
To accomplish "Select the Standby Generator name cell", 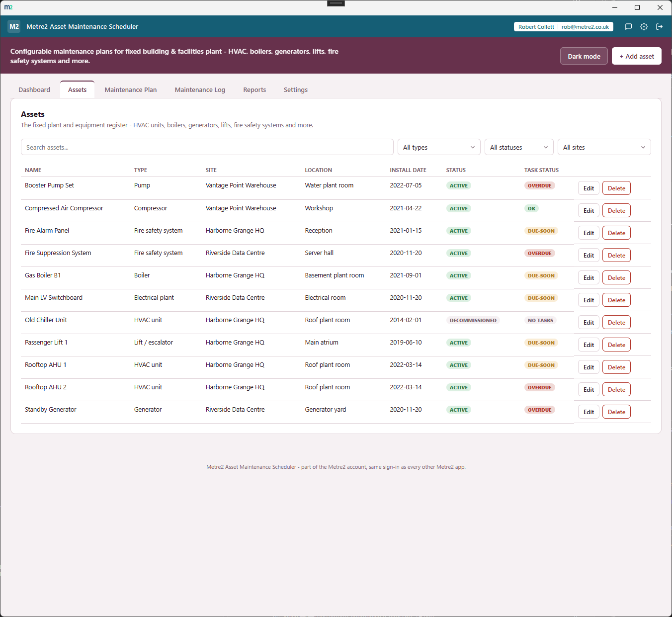I will coord(51,410).
